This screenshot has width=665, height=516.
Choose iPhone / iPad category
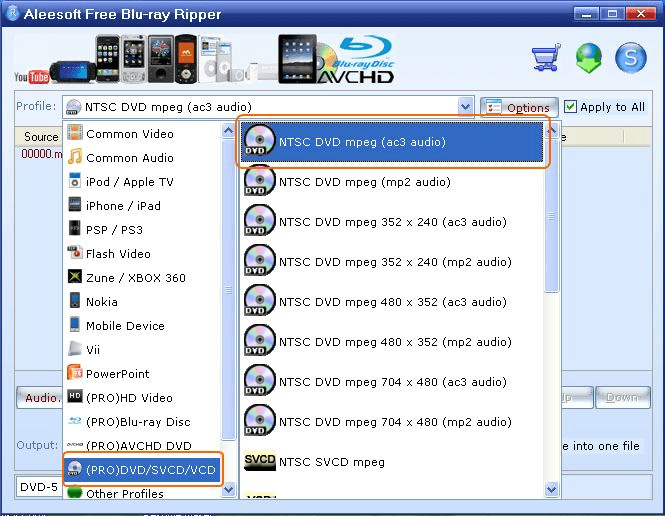pos(142,205)
